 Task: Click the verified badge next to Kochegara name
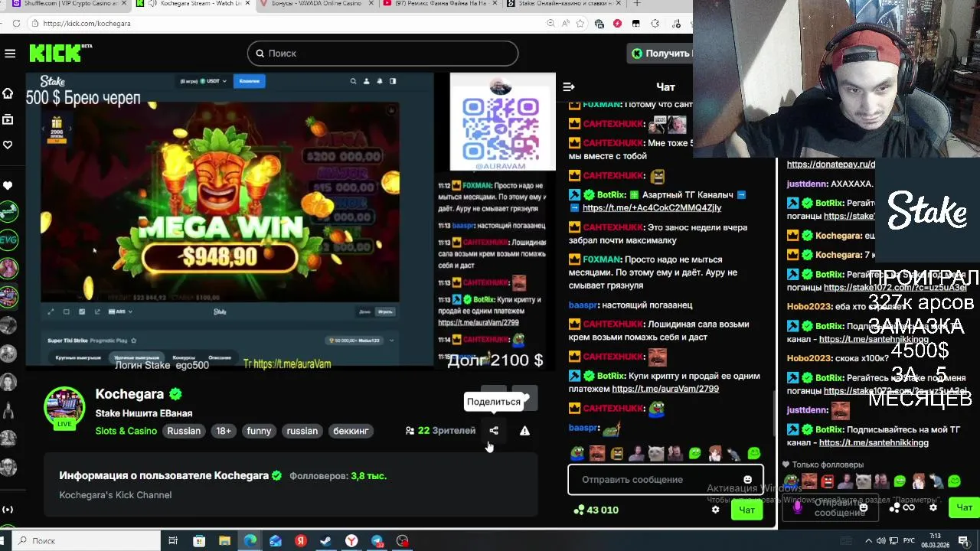click(175, 394)
